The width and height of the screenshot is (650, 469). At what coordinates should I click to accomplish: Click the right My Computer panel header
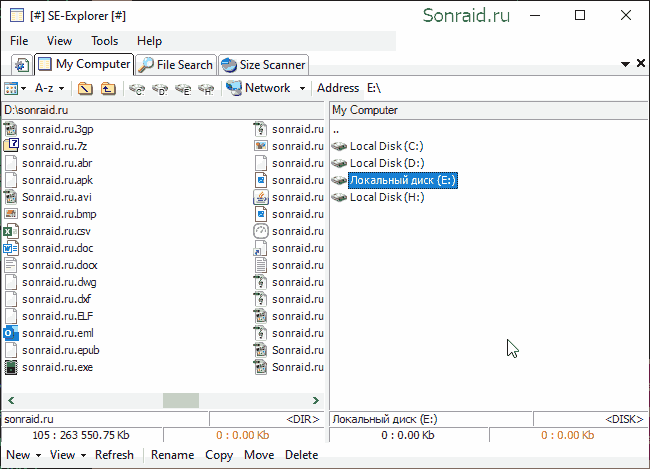pos(489,110)
